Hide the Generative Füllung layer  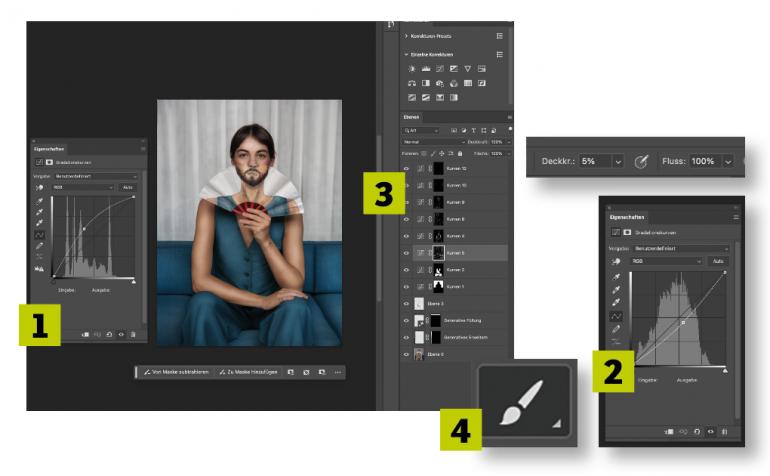click(406, 320)
